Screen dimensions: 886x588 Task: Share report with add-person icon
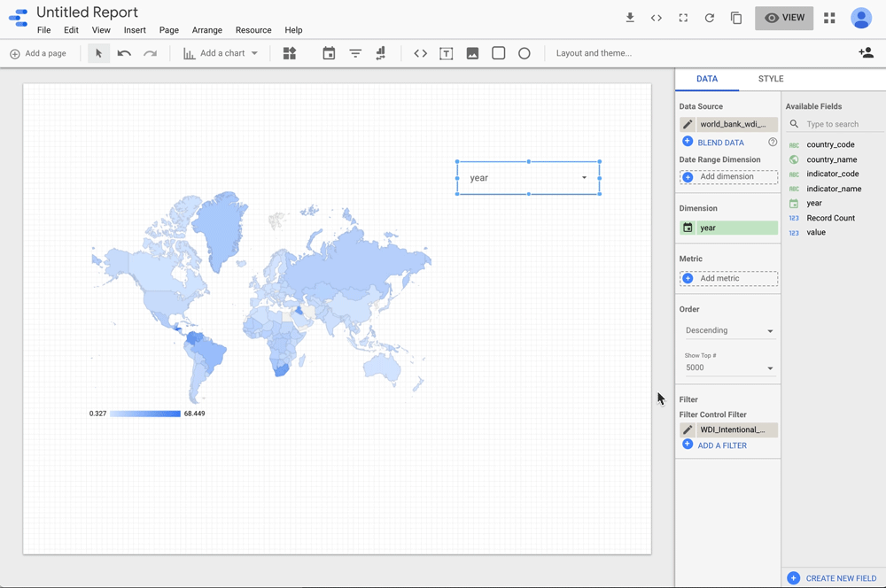pyautogui.click(x=866, y=52)
